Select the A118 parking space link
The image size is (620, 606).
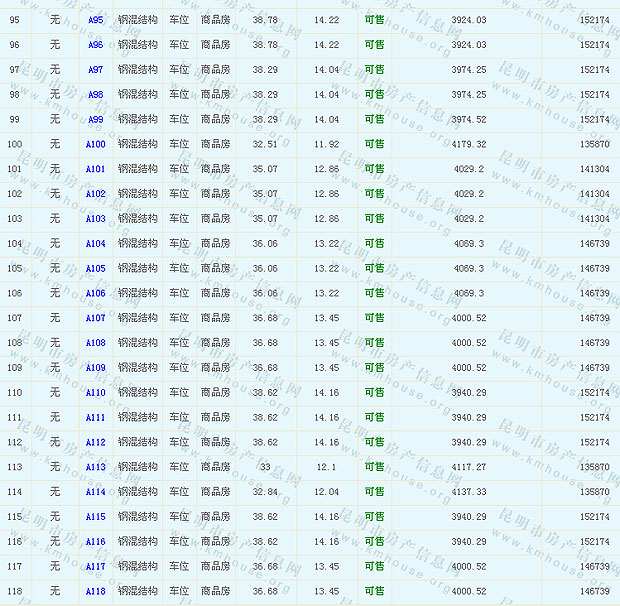click(x=95, y=592)
